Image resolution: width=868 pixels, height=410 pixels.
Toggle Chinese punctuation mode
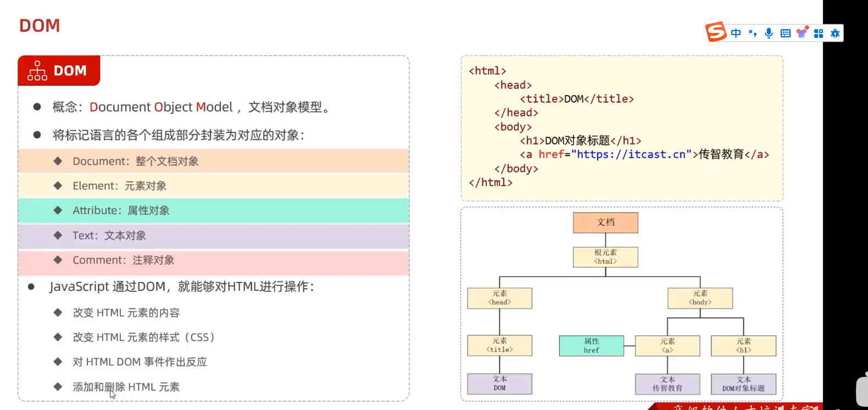(x=753, y=34)
